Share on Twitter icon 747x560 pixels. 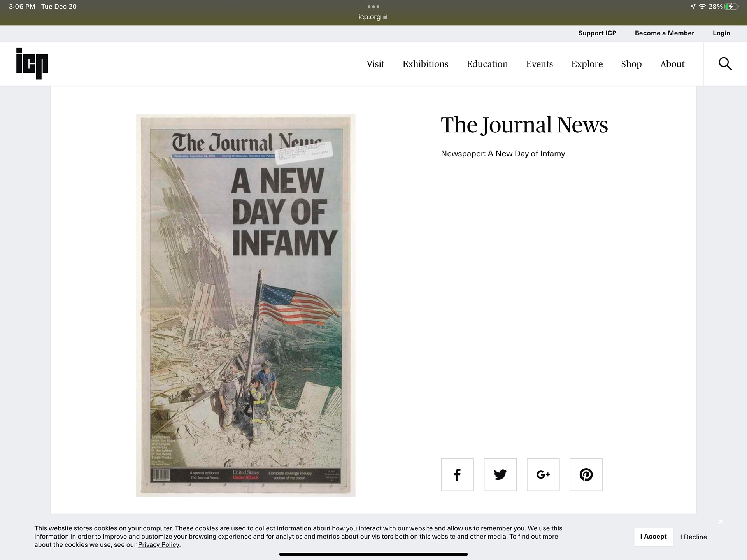(x=500, y=474)
